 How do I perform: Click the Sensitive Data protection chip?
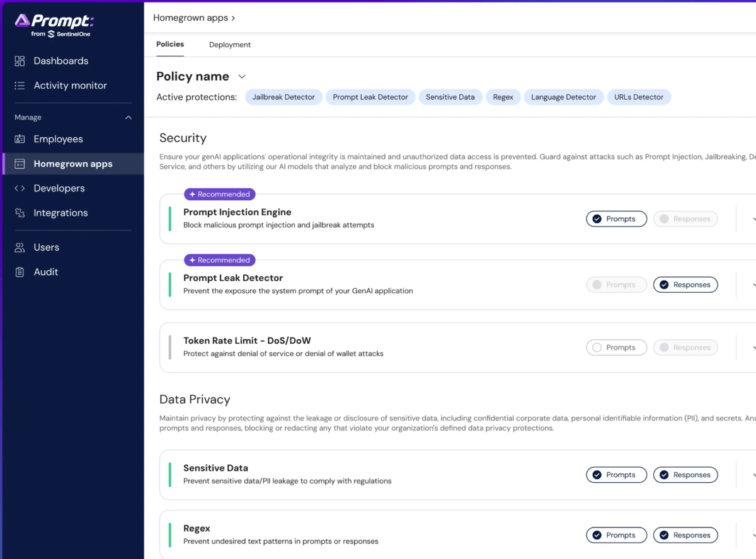[450, 97]
